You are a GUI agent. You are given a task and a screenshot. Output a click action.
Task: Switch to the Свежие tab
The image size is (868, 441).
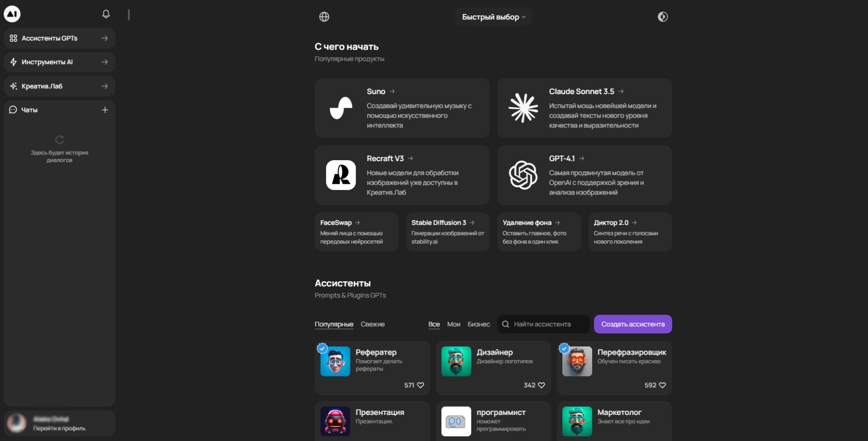[x=372, y=324]
